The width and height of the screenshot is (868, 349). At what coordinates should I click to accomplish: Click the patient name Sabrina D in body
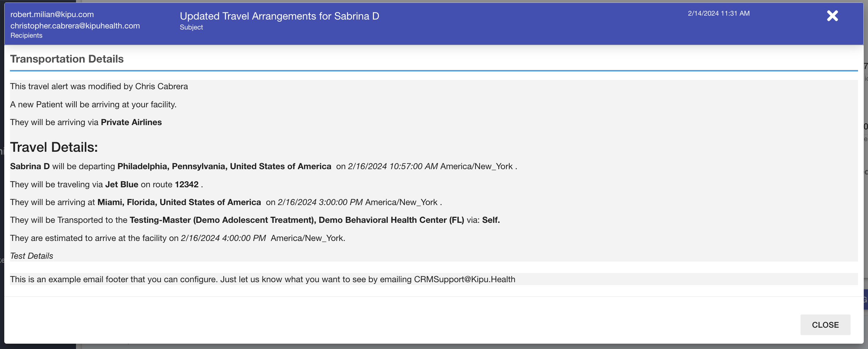coord(30,166)
